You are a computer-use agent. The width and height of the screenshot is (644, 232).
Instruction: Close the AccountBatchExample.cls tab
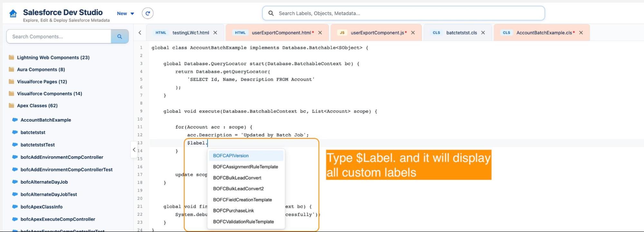tap(581, 33)
